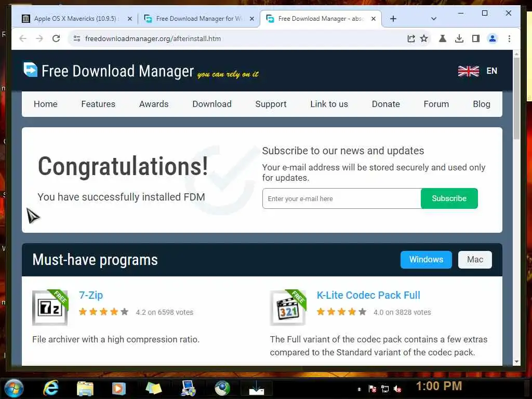Open the language selector UK flag
The width and height of the screenshot is (532, 399).
click(468, 71)
